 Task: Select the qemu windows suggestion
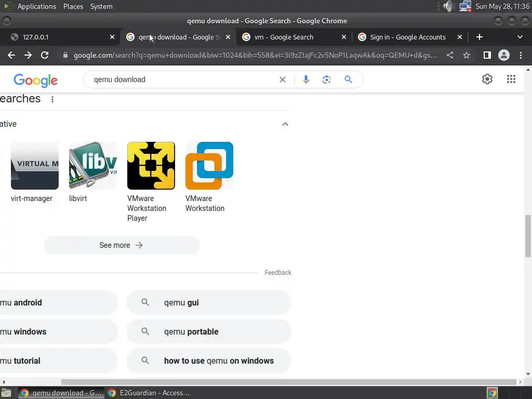[59, 331]
